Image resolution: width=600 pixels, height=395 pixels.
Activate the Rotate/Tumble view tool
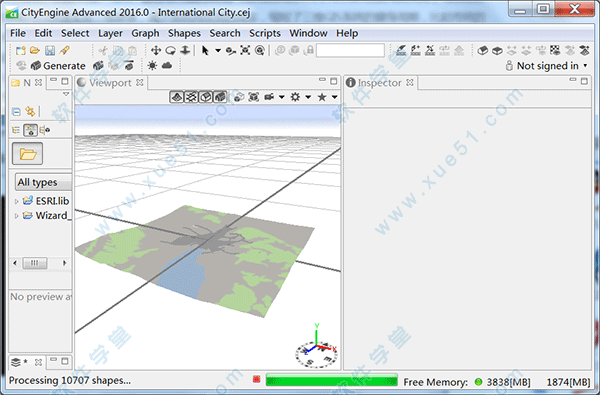point(170,50)
